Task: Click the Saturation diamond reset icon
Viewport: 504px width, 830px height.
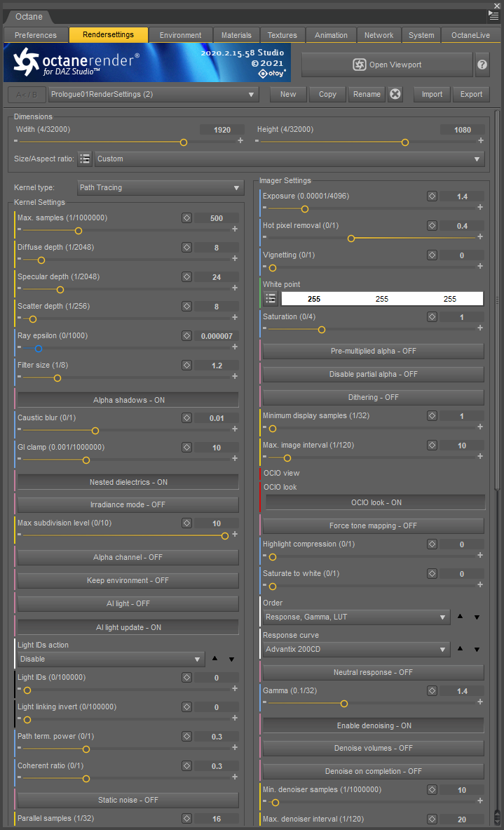Action: pos(432,316)
